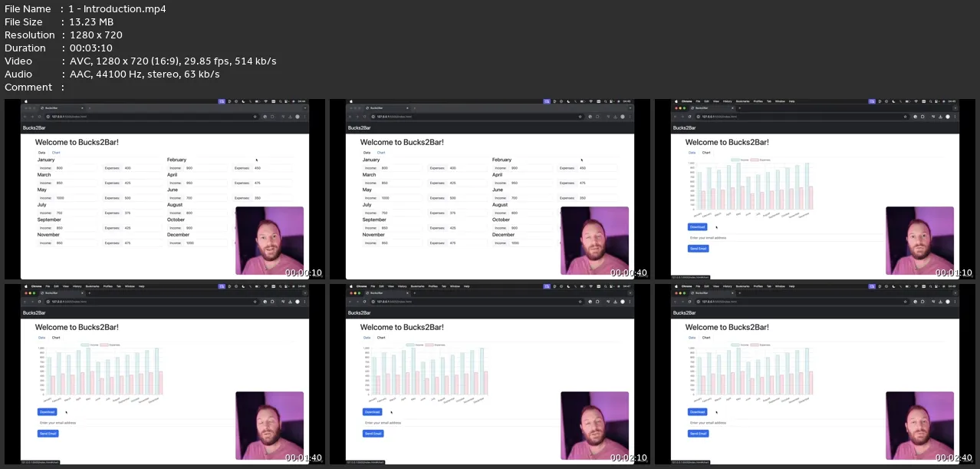The height and width of the screenshot is (469, 980).
Task: Click the Download button in the 00:01:10 thumbnail
Action: coord(697,227)
